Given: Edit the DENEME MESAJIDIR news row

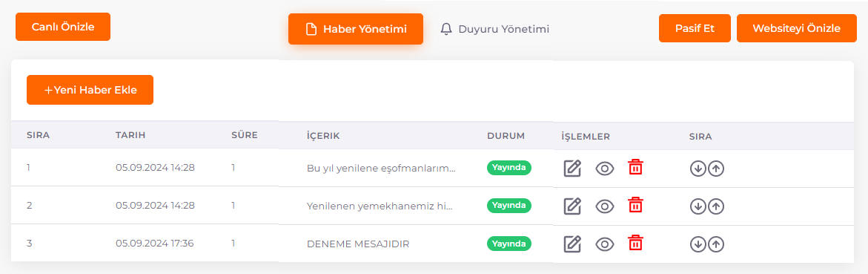Looking at the screenshot, I should 572,244.
